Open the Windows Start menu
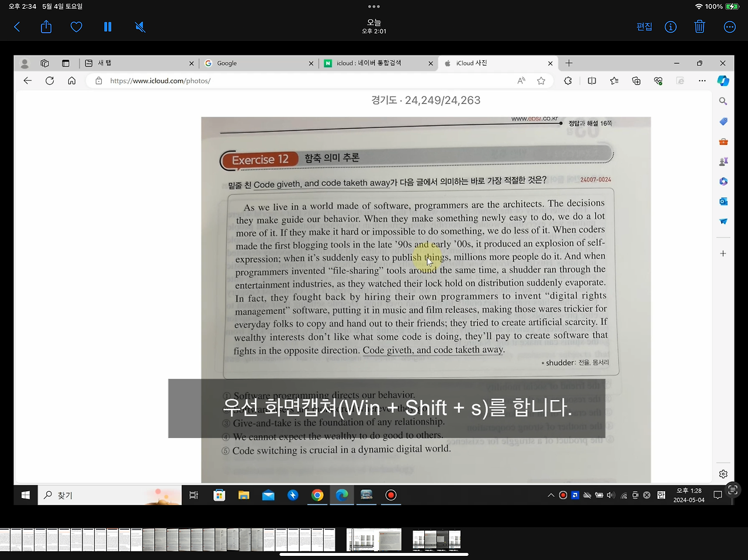This screenshot has height=560, width=748. (26, 495)
